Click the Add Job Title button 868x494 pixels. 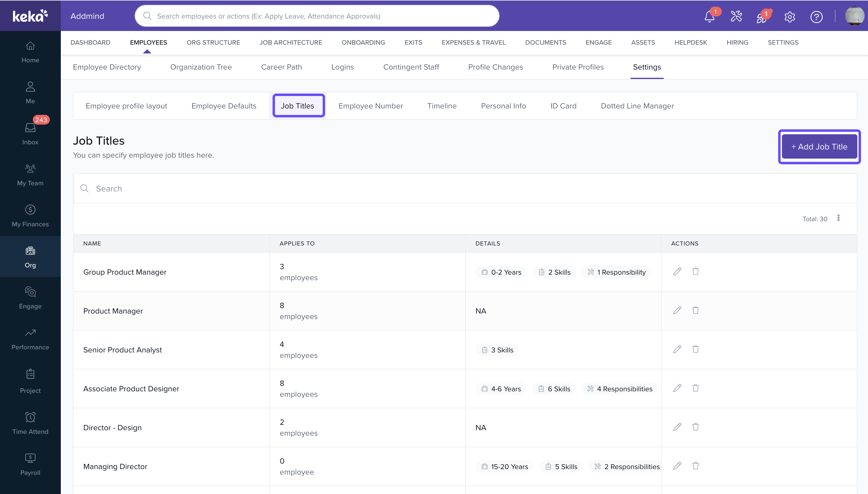(x=819, y=146)
